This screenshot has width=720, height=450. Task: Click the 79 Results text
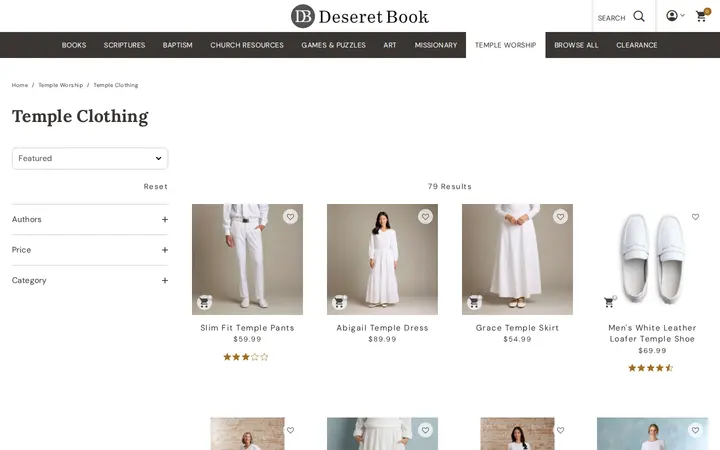point(450,186)
